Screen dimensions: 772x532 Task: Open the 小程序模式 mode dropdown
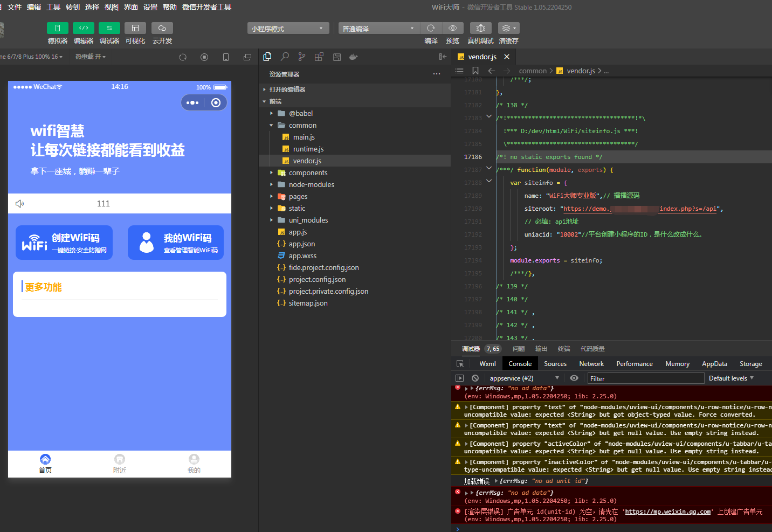(288, 29)
